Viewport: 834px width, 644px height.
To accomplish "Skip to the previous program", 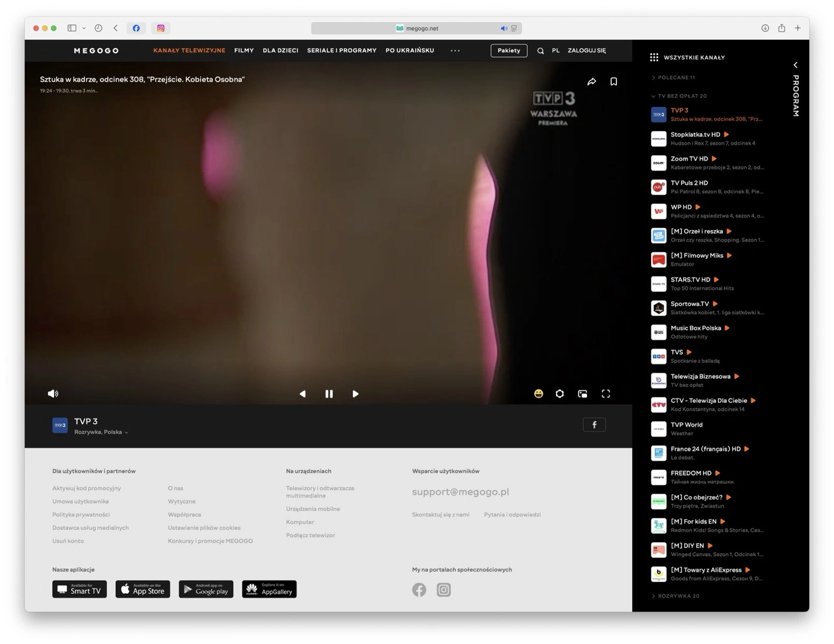I will 302,394.
